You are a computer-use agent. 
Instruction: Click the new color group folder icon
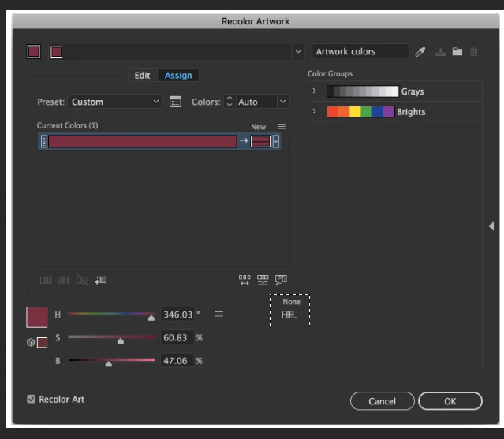click(x=457, y=51)
